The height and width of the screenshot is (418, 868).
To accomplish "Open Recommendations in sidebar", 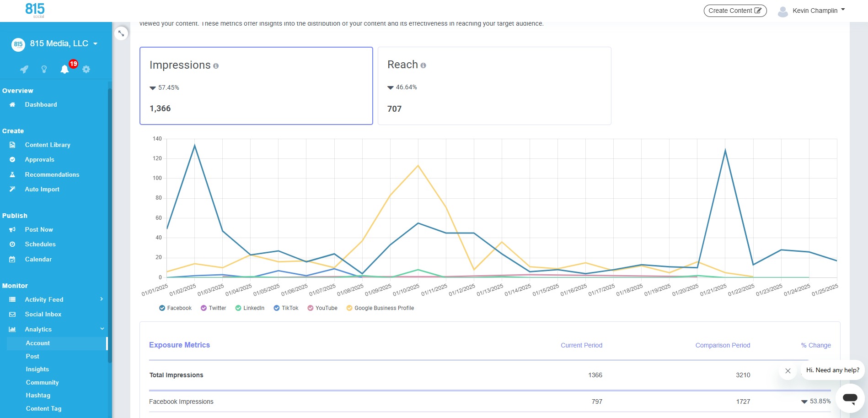I will click(x=52, y=174).
